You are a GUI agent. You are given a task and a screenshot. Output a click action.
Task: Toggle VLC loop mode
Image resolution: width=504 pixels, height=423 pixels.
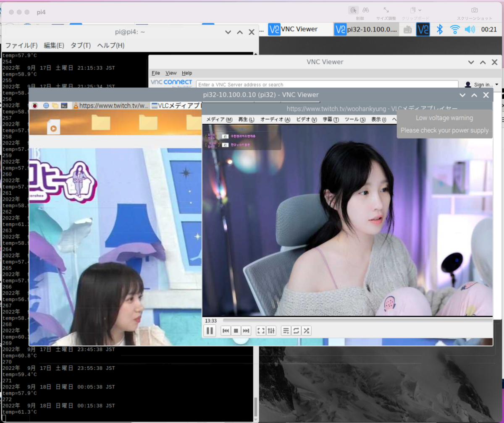tap(296, 331)
